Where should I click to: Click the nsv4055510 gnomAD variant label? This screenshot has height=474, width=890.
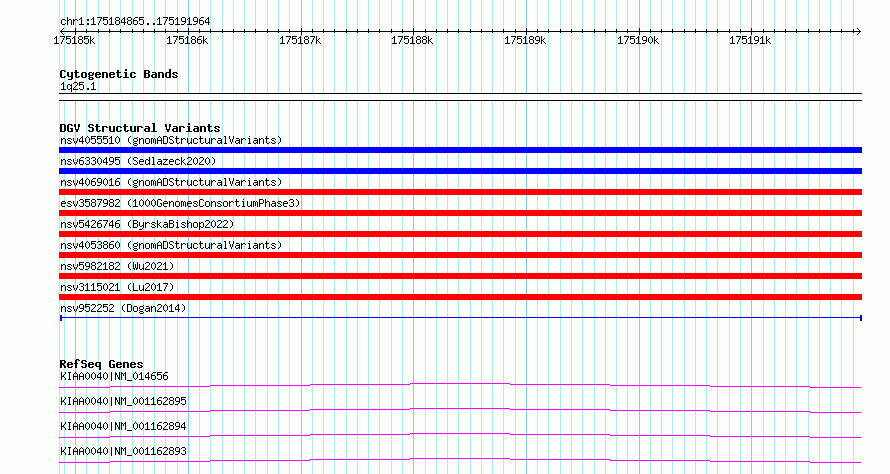171,140
